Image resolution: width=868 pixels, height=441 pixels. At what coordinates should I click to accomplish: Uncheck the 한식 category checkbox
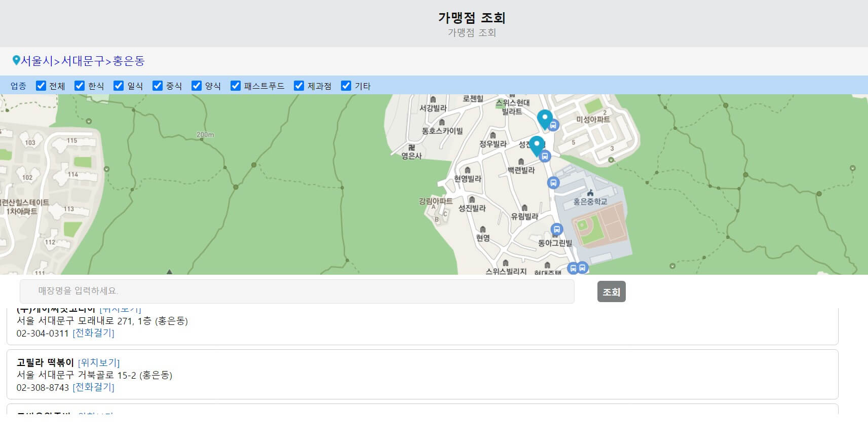tap(80, 86)
